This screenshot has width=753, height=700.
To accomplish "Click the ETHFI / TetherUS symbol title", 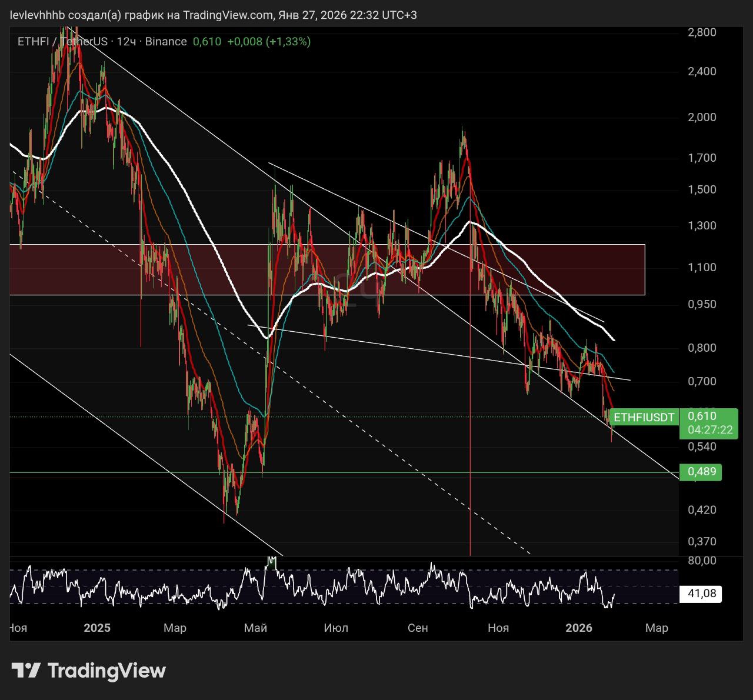I will point(62,42).
